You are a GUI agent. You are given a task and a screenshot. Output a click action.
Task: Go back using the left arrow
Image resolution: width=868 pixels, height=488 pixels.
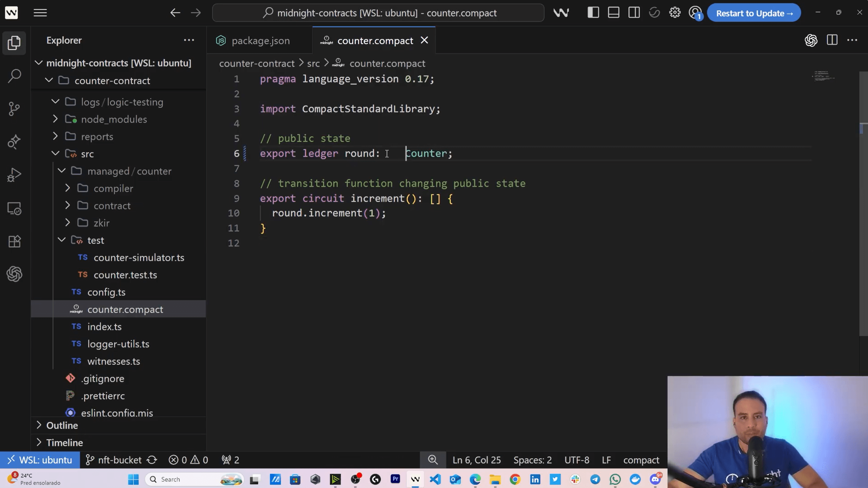(x=175, y=13)
